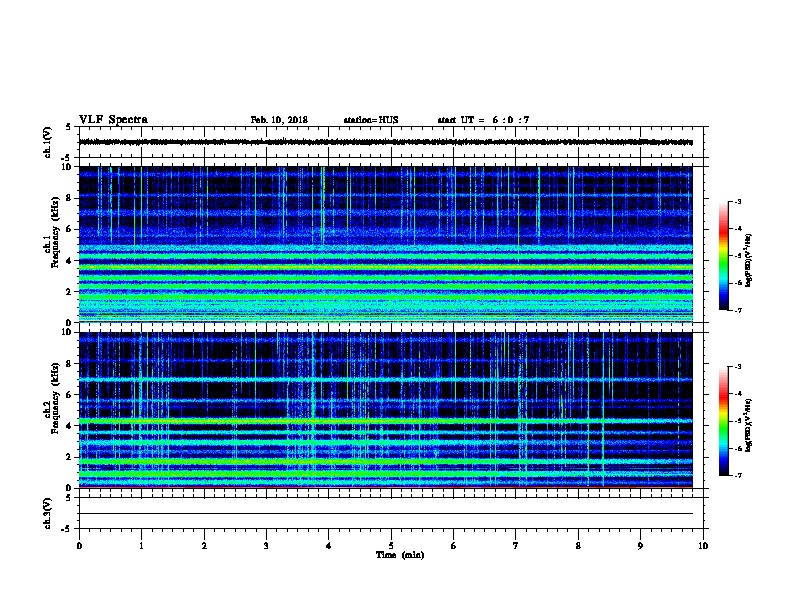Click the ch.1 voltage waveform trace
This screenshot has height=612, width=792.
(x=386, y=142)
